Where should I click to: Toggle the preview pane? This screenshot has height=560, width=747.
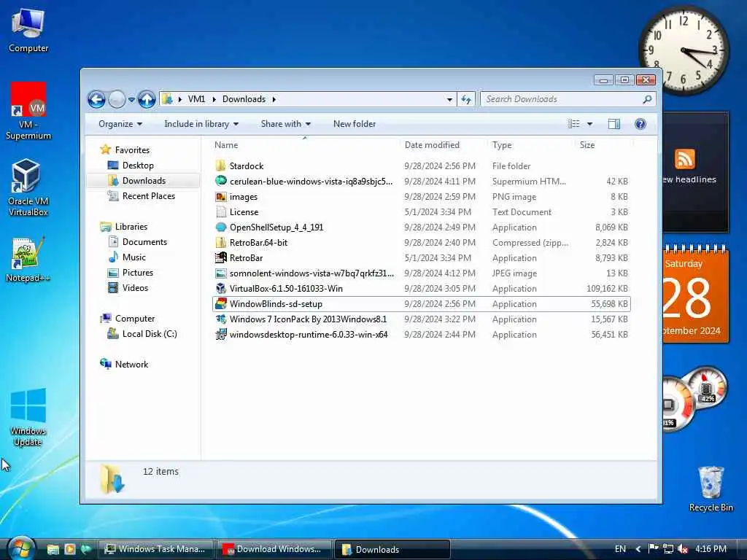(614, 124)
